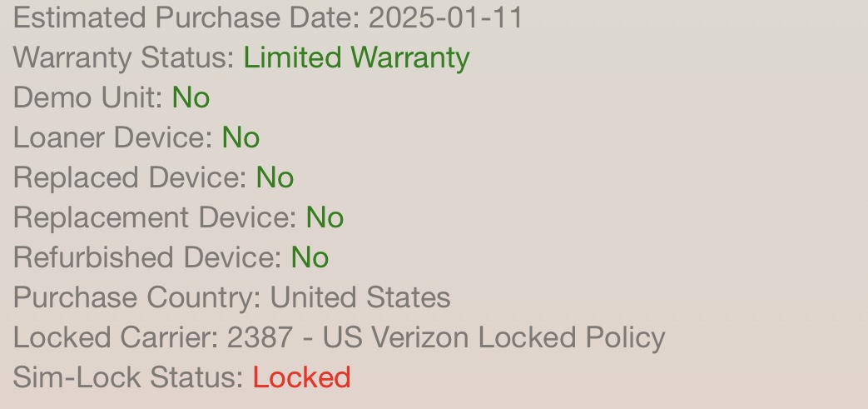Select the Purchase Country label
Viewport: 868px width, 409px height.
[136, 297]
